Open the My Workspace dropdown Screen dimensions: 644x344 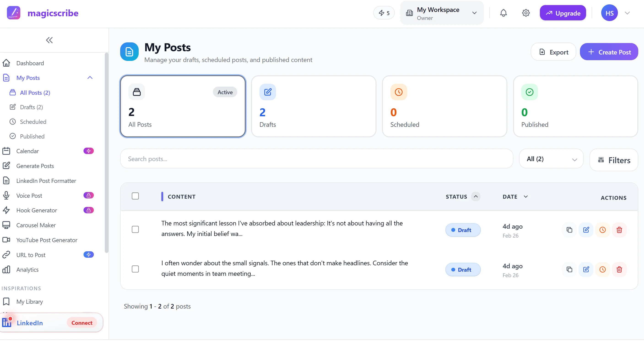442,13
